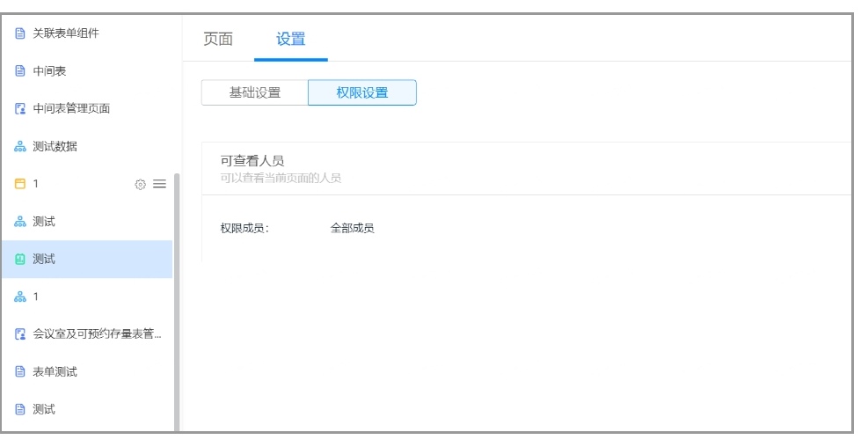
Task: Click the hierarchy icon beside the entry 1
Action: coord(20,297)
